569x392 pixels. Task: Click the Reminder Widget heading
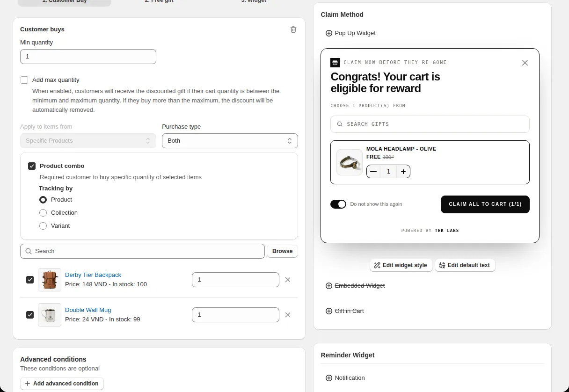pyautogui.click(x=348, y=355)
